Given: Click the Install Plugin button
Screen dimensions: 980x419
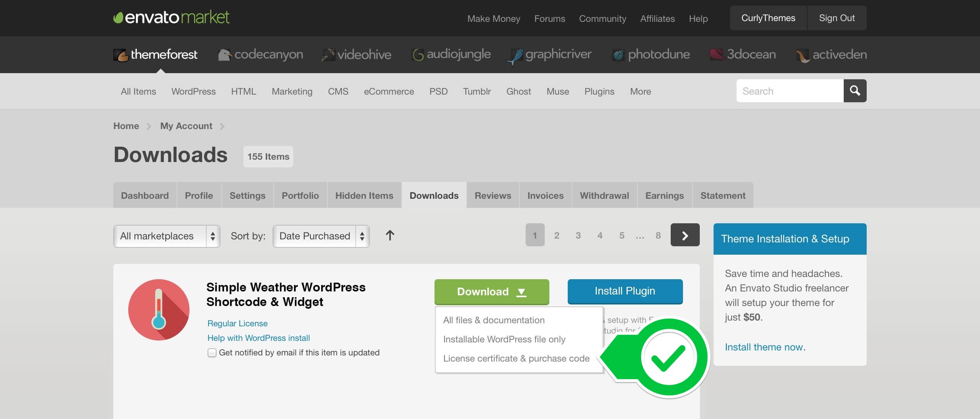Looking at the screenshot, I should tap(625, 291).
